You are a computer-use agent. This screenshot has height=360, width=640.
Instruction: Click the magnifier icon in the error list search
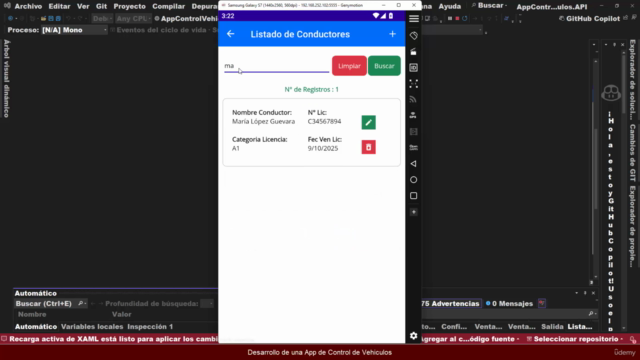[x=591, y=313]
